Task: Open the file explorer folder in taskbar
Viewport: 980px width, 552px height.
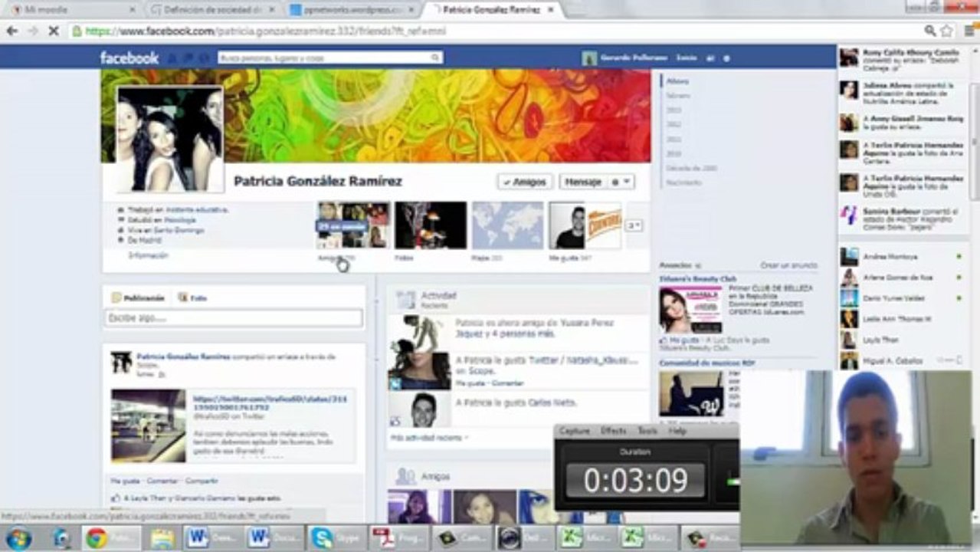Action: [162, 538]
